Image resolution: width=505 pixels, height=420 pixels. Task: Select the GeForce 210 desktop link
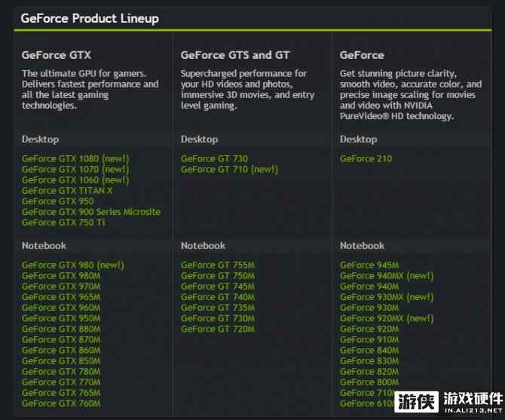click(x=366, y=159)
